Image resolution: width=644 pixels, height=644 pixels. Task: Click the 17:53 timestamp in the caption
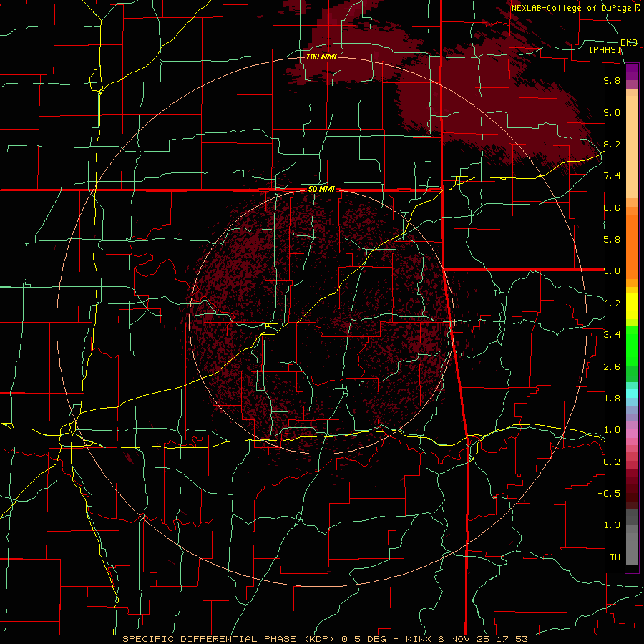coord(513,639)
